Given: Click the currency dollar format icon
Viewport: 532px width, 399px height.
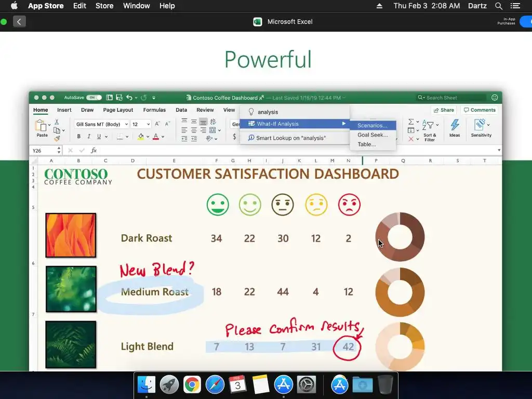Looking at the screenshot, I should coord(234,137).
